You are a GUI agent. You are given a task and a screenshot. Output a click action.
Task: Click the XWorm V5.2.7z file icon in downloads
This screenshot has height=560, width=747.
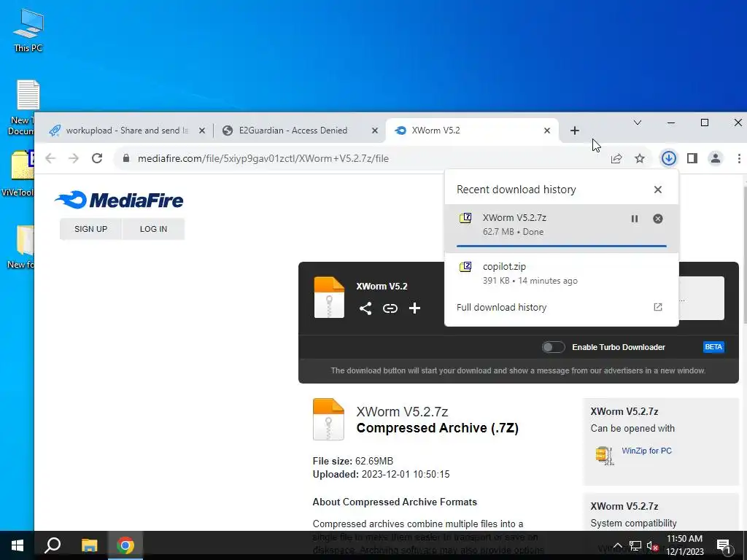[x=465, y=218]
